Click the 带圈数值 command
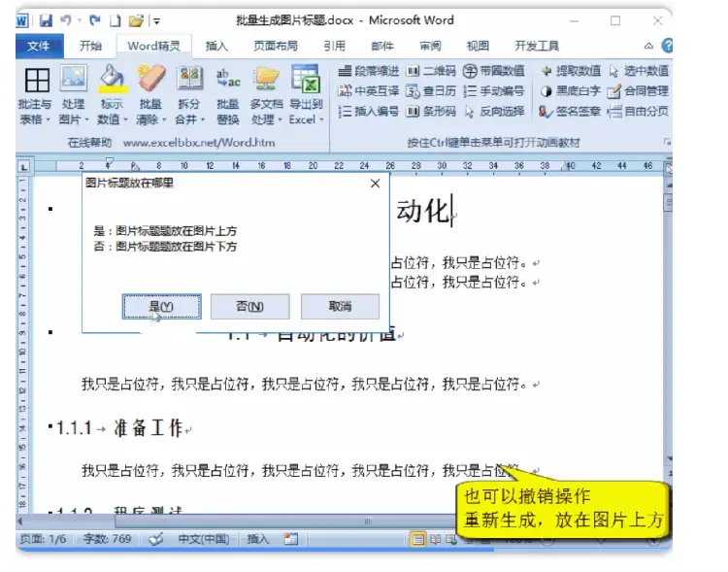The height and width of the screenshot is (572, 728). click(x=494, y=71)
